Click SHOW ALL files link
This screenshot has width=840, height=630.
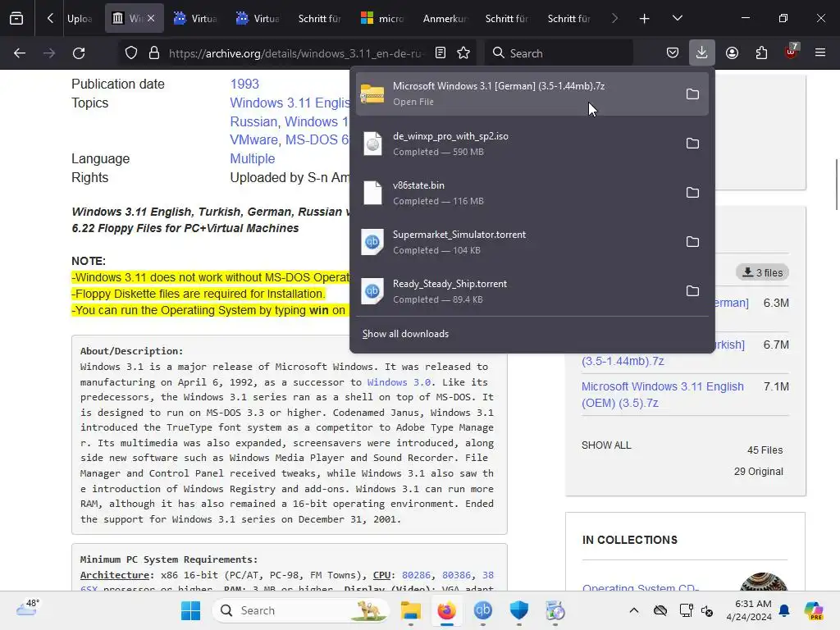click(x=606, y=445)
